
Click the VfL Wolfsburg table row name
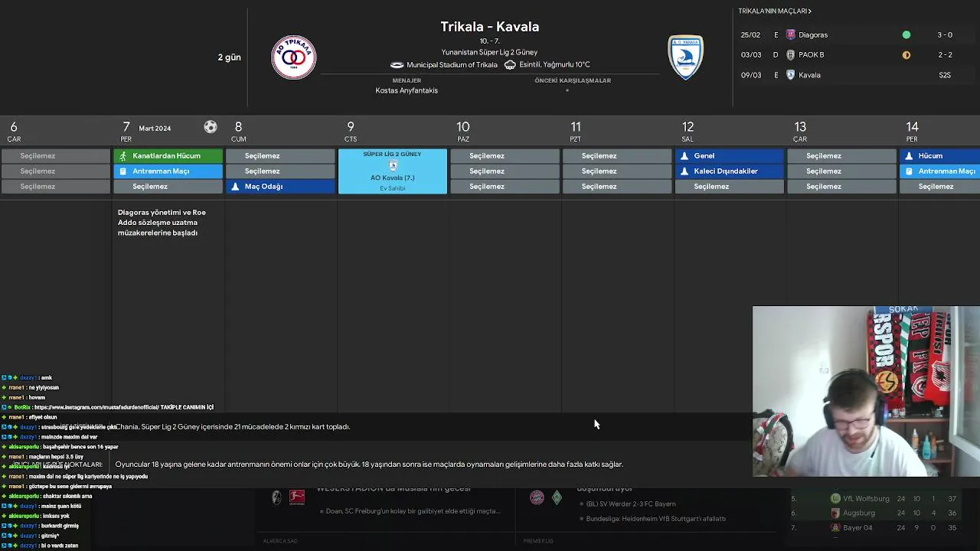click(866, 498)
